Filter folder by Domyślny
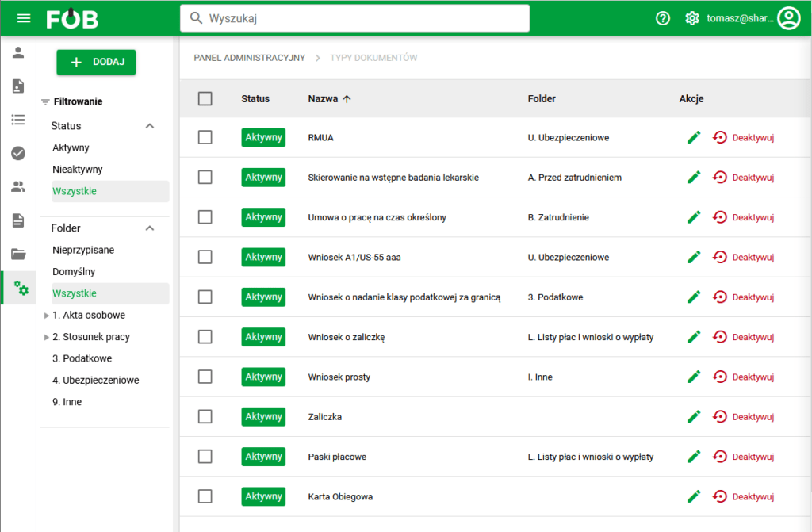The height and width of the screenshot is (532, 812). pos(74,271)
